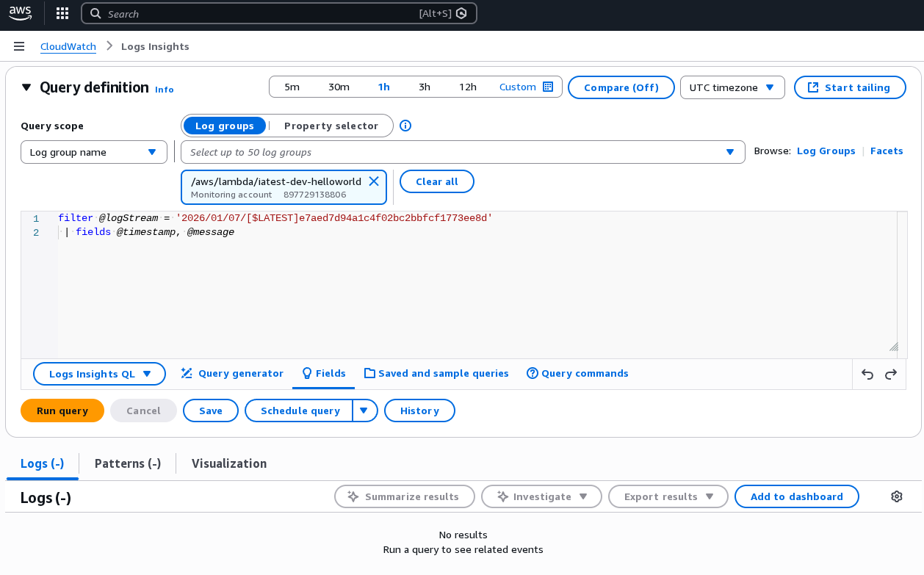Redo the query edit
This screenshot has width=924, height=575.
(891, 375)
